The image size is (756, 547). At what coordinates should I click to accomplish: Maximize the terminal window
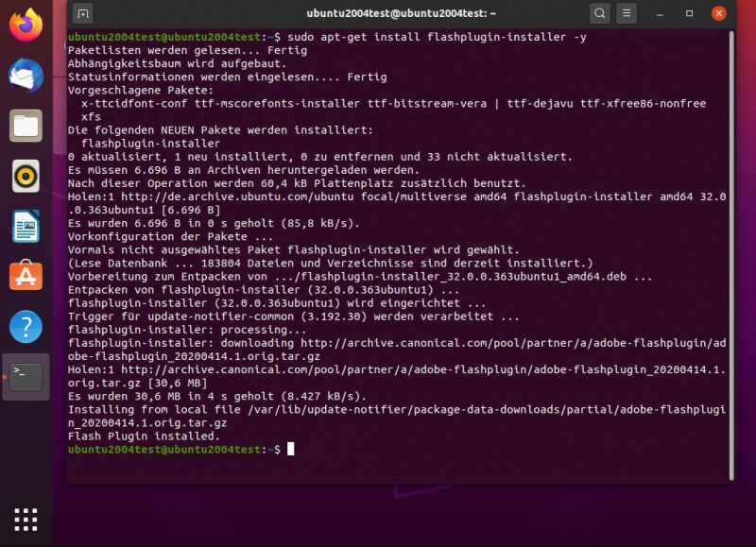tap(690, 13)
